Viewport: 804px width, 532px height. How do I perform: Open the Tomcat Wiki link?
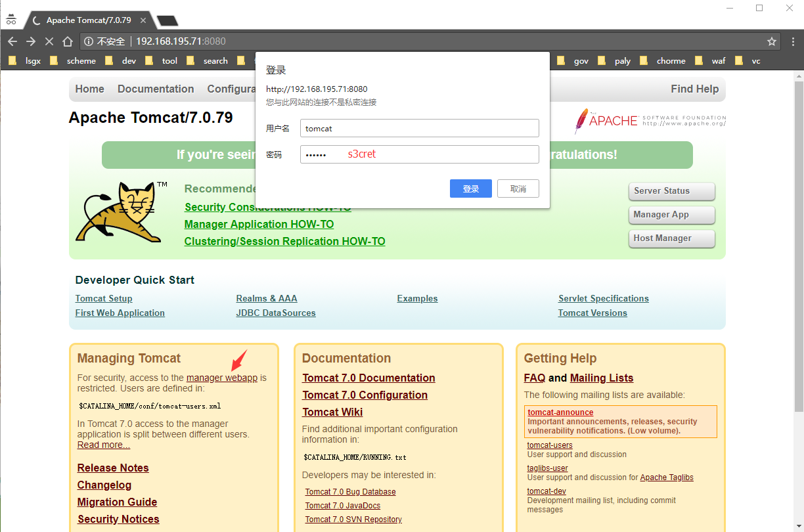click(332, 412)
